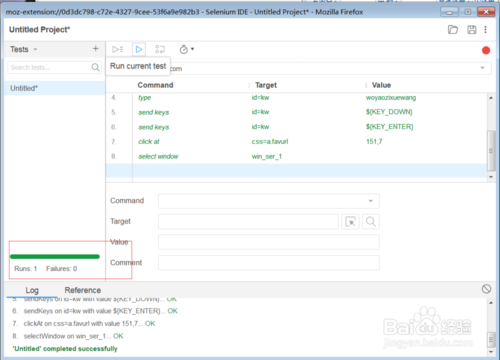The image size is (500, 360).
Task: Open the base URL dropdown arrow
Action: pyautogui.click(x=482, y=68)
